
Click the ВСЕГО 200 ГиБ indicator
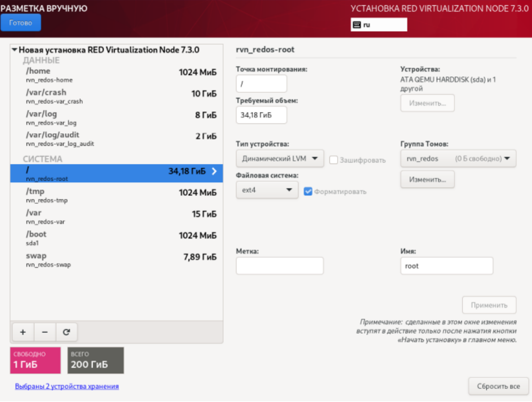click(96, 361)
